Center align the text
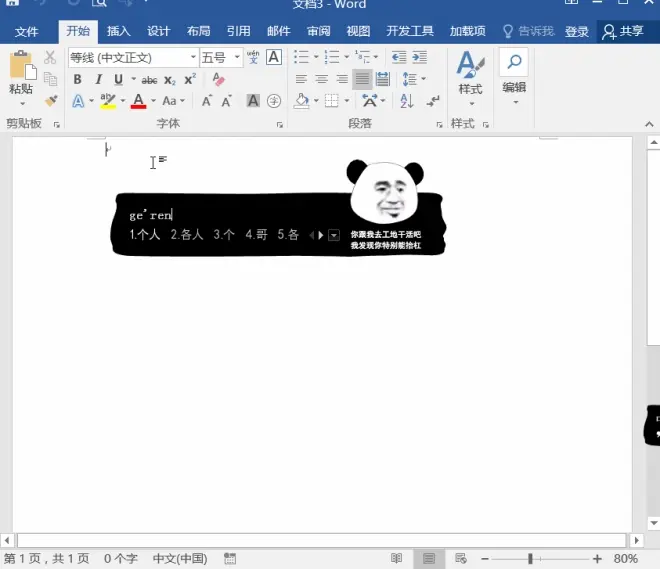 322,79
